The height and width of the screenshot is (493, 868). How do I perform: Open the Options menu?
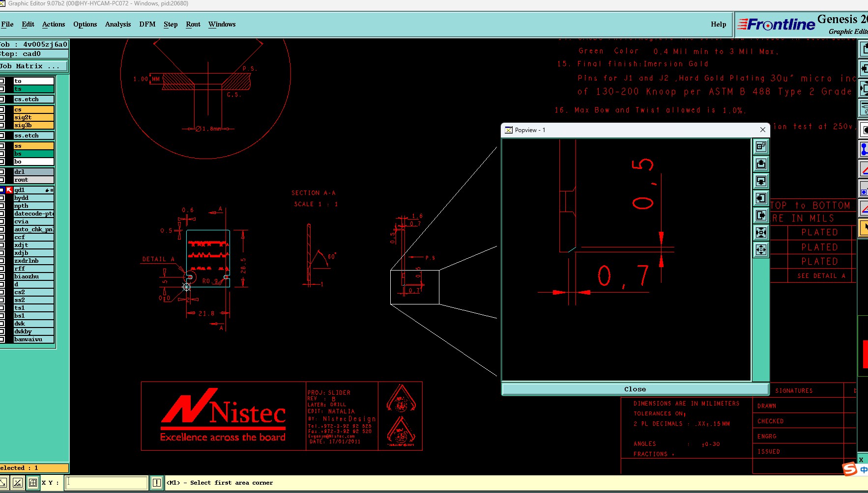coord(85,24)
